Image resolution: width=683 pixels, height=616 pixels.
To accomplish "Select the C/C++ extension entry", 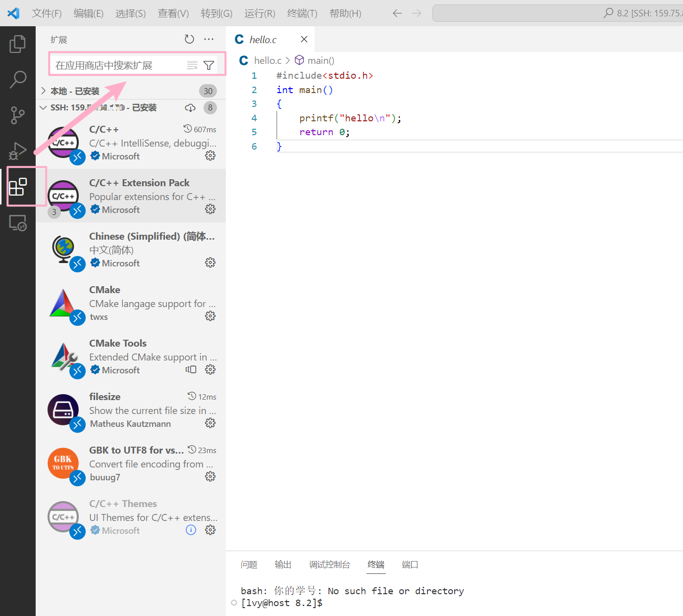I will click(x=131, y=142).
